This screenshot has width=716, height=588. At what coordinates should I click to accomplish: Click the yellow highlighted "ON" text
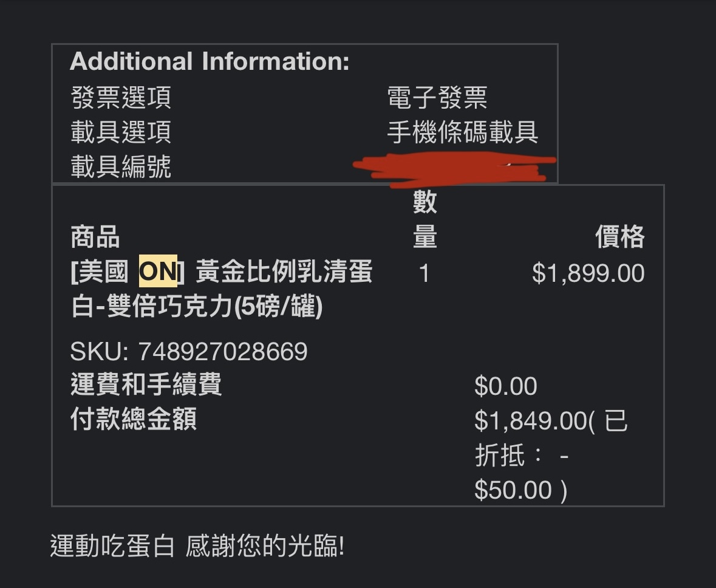pos(158,272)
